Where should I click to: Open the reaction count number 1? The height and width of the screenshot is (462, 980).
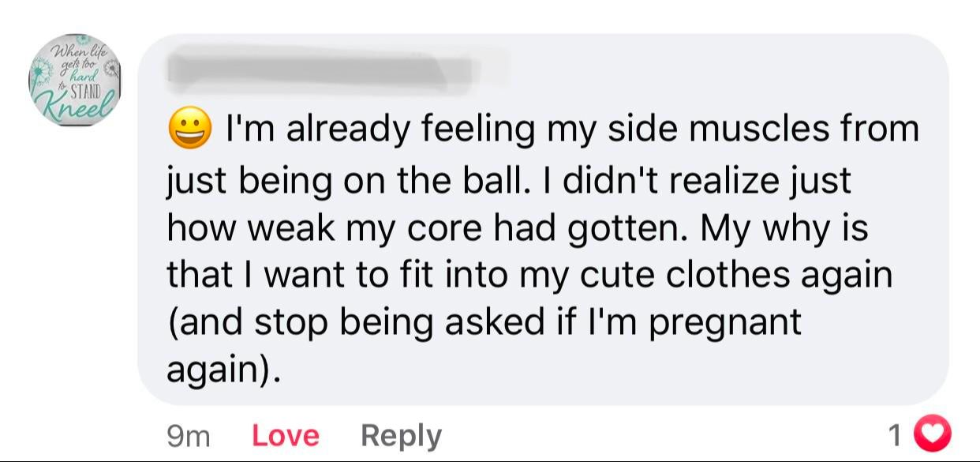(895, 435)
